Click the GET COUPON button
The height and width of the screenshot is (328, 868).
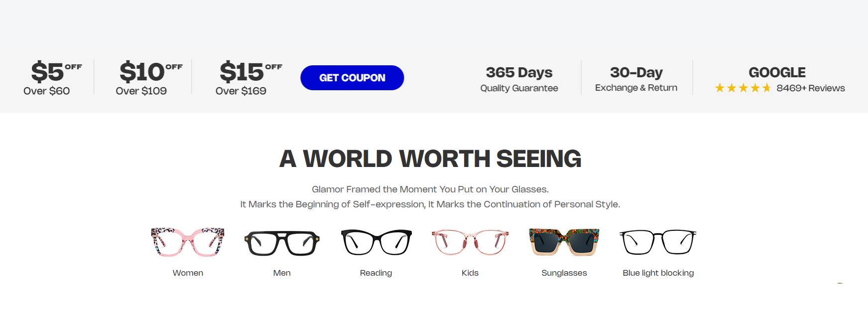point(352,78)
